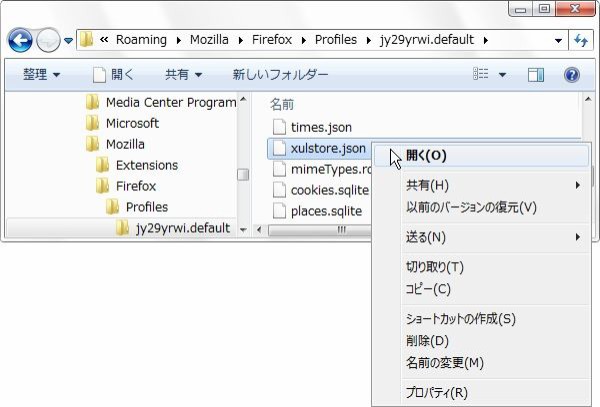Choose 名前の変更(M) in the context menu
The width and height of the screenshot is (600, 407).
(x=481, y=363)
